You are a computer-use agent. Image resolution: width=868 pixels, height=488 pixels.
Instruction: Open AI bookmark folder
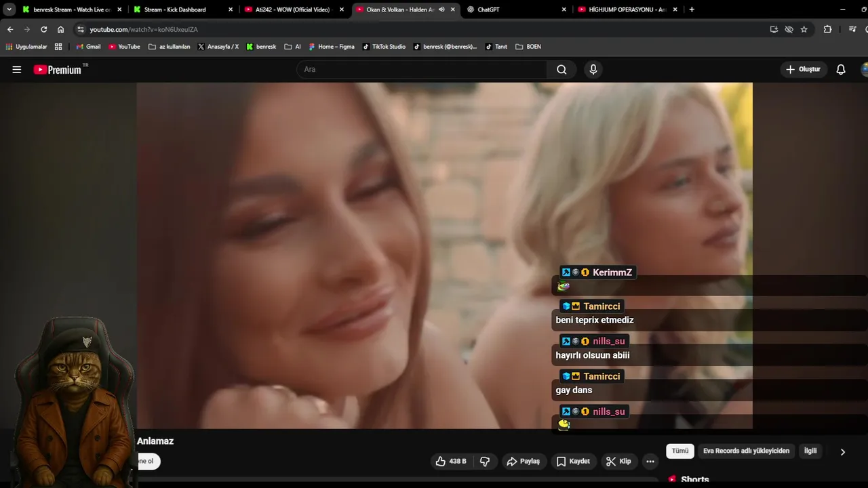click(x=293, y=47)
